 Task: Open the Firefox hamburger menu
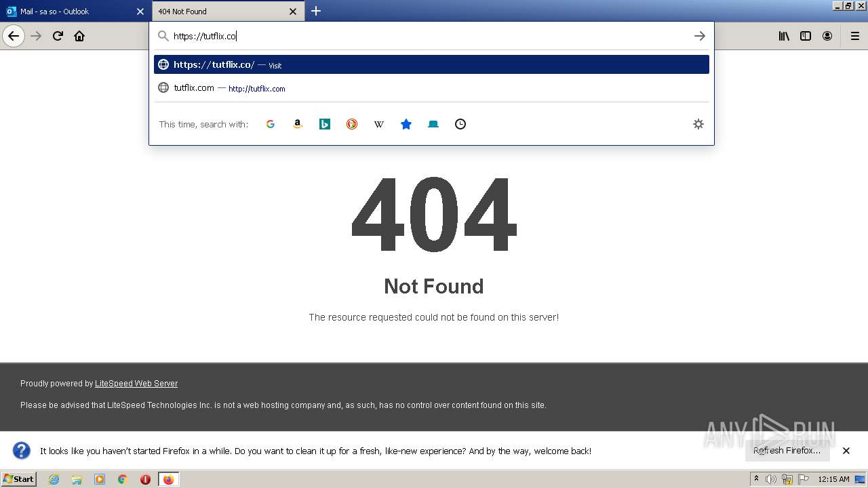pyautogui.click(x=854, y=36)
